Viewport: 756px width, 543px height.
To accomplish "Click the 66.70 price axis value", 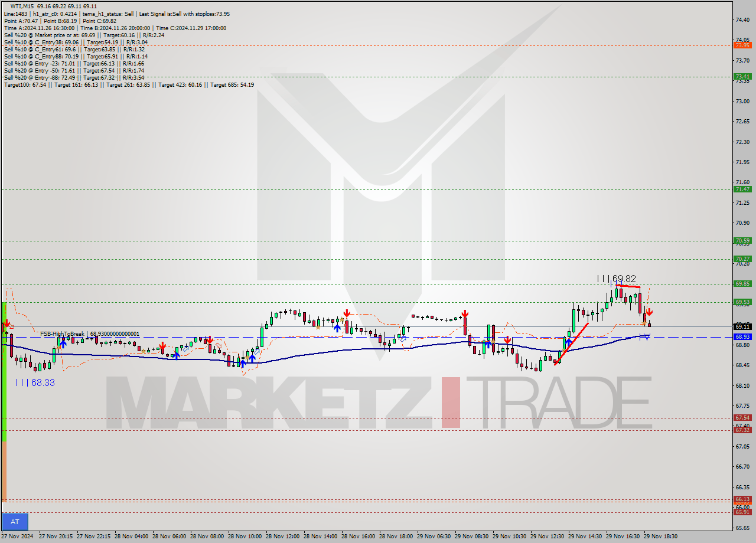I will pyautogui.click(x=743, y=466).
